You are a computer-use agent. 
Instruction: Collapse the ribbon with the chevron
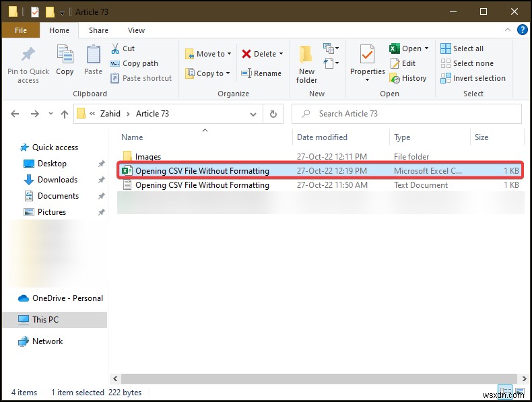[508, 30]
